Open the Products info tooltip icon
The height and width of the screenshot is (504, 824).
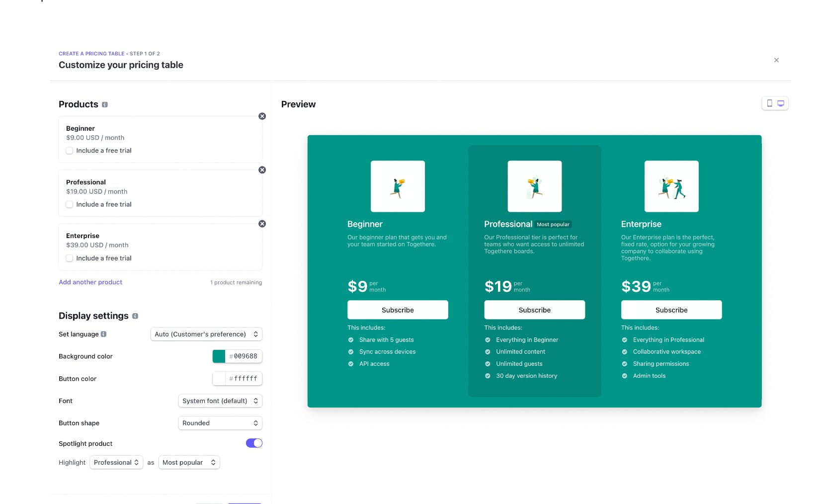105,104
